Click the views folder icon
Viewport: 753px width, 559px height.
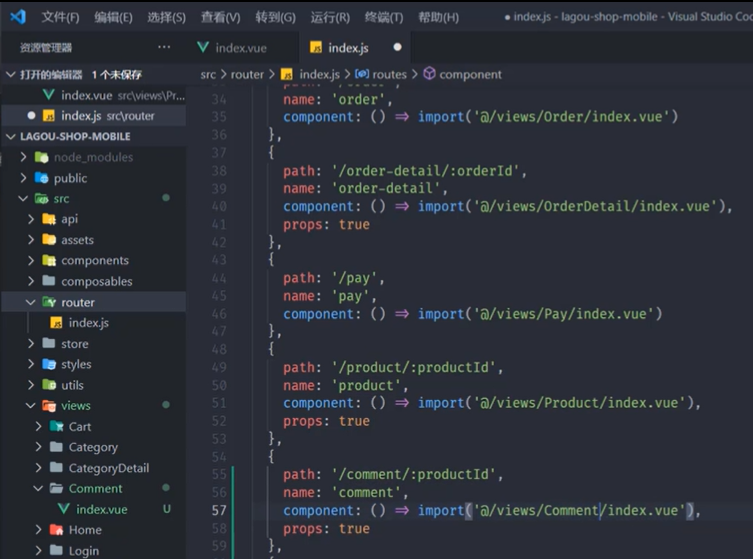click(49, 406)
